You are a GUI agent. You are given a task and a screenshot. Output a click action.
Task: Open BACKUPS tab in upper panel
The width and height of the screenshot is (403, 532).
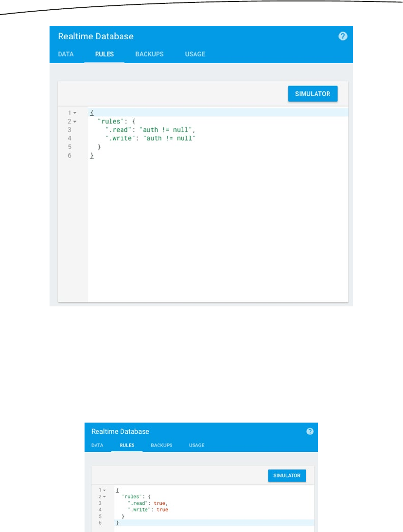click(149, 54)
